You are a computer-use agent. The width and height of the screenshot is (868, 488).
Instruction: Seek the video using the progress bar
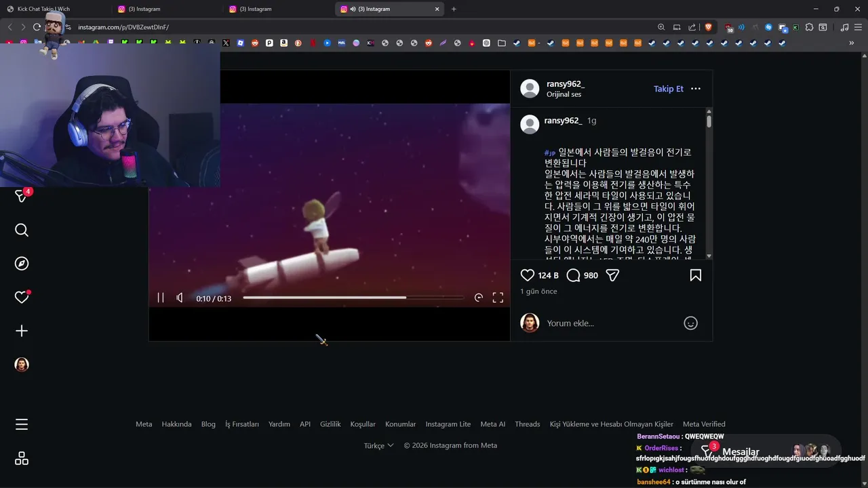tap(353, 298)
